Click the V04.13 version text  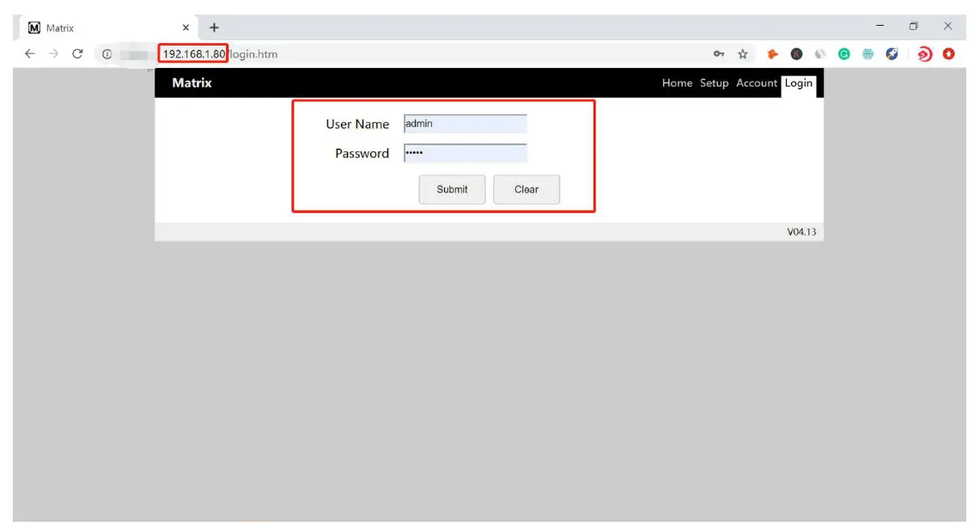tap(801, 232)
